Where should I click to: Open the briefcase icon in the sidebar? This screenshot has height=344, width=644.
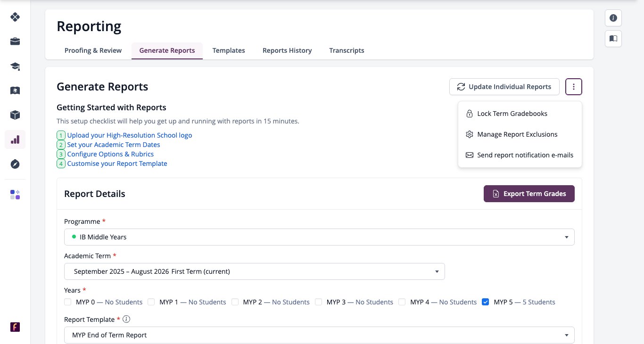15,41
